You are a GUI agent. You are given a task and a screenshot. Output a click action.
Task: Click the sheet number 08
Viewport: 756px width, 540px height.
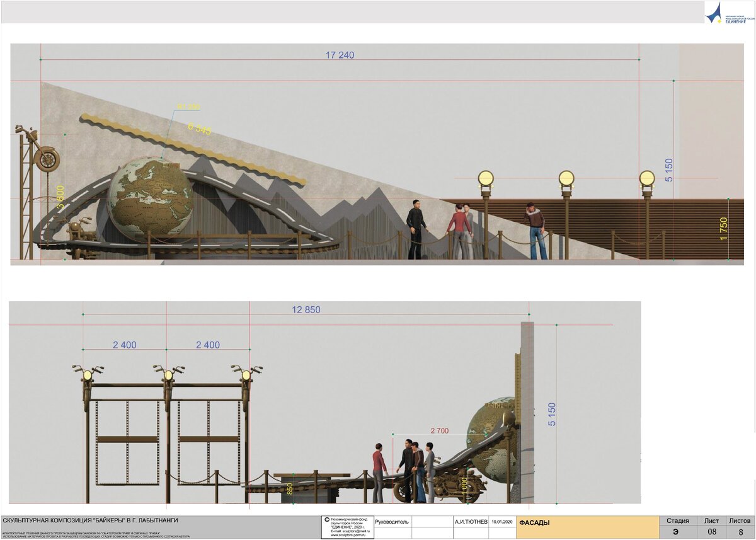712,532
